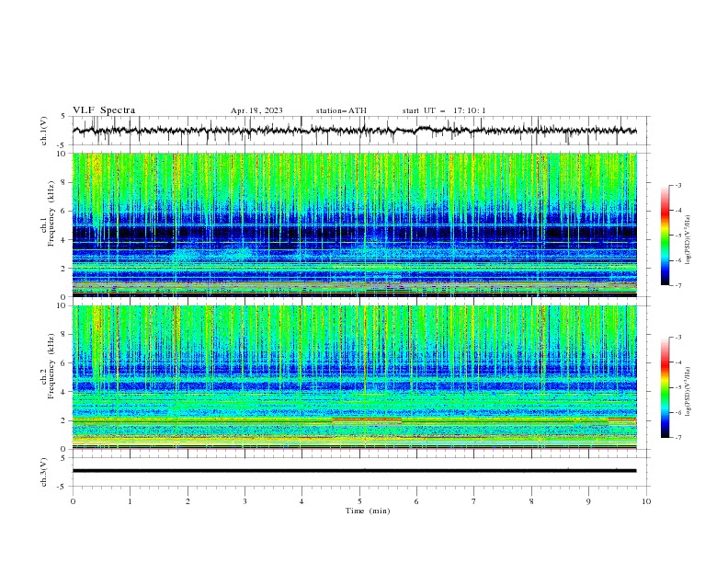
Task: Click the 'Time (min)' axis label
Action: (368, 511)
